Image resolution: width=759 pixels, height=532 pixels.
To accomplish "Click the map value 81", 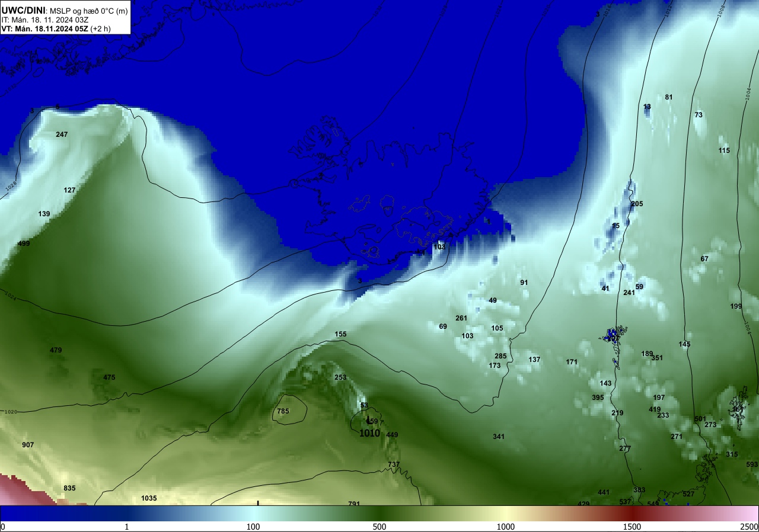I will coord(669,97).
